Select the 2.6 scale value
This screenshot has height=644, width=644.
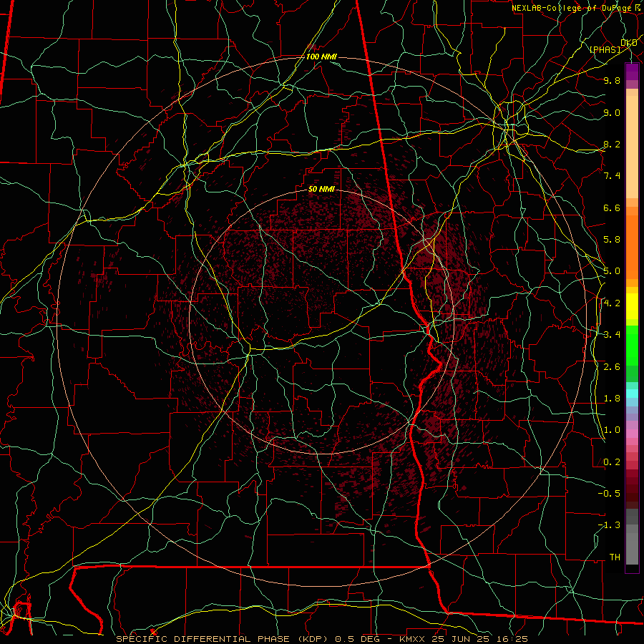point(612,367)
